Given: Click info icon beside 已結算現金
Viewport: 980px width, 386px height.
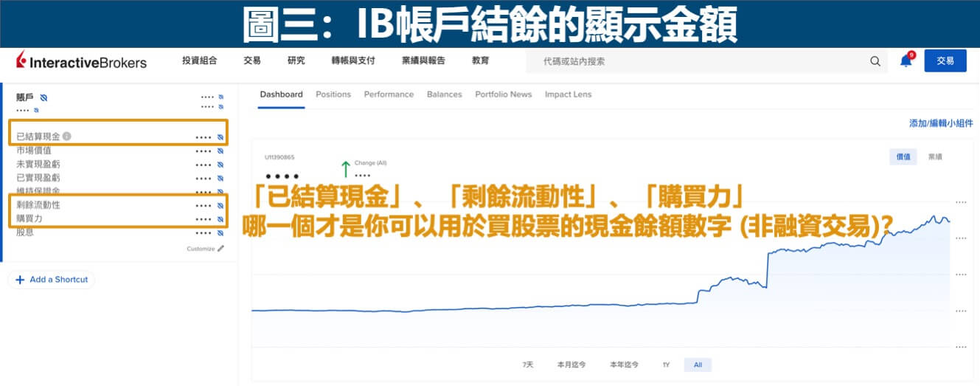Looking at the screenshot, I should click(x=66, y=137).
